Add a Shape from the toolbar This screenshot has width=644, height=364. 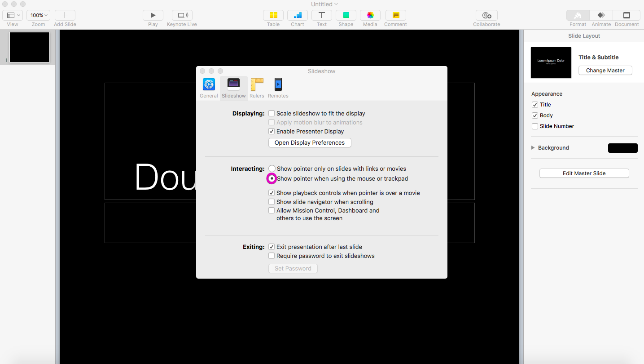[x=346, y=15]
